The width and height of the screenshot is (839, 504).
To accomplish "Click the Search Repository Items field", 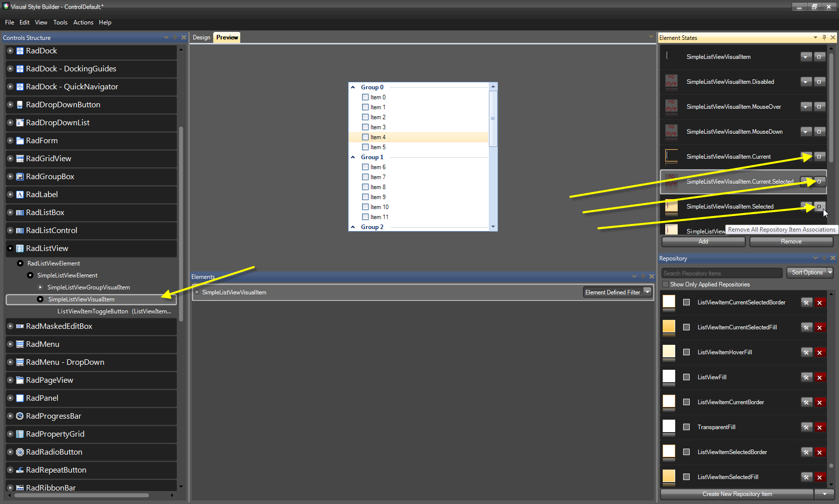I will (722, 273).
